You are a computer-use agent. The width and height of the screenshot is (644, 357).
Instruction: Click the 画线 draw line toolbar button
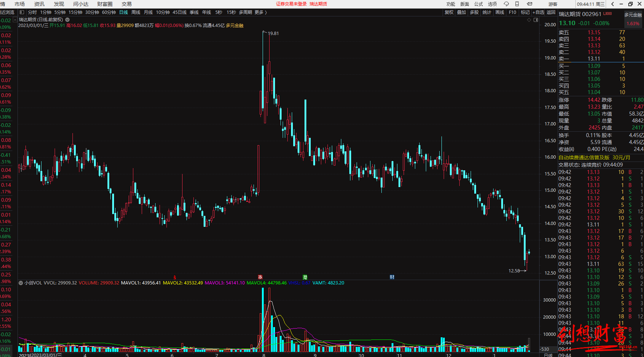(x=500, y=12)
